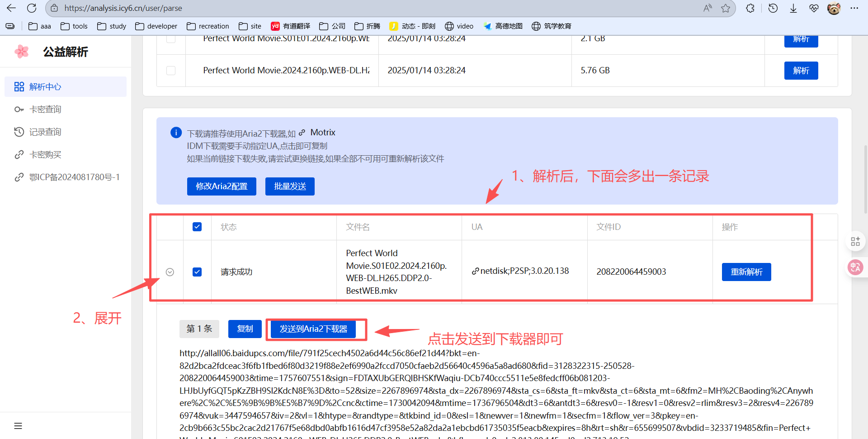Click the 重新解析 button
Screen dimensions: 868x439
[x=746, y=272]
